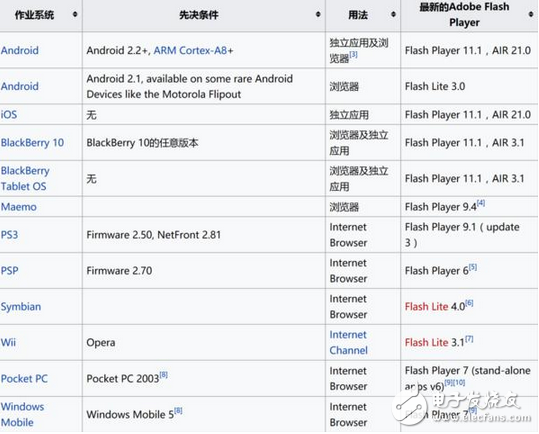Select Motorola Flipout prerequisite cell
Screen dimensions: 539x434
(204, 86)
